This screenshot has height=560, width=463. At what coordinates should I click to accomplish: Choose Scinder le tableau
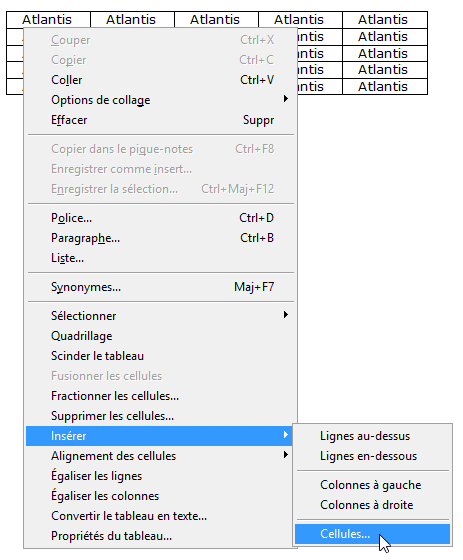point(160,356)
